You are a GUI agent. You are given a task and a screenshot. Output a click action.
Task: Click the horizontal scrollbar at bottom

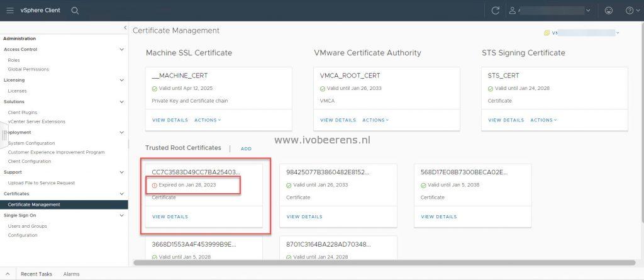pos(384,262)
